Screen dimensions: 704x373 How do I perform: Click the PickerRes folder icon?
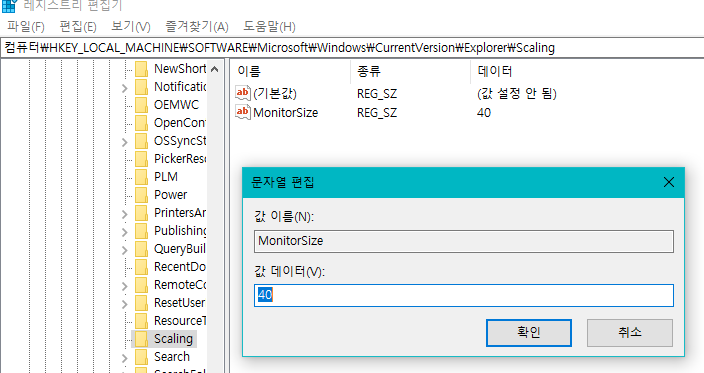(x=141, y=158)
